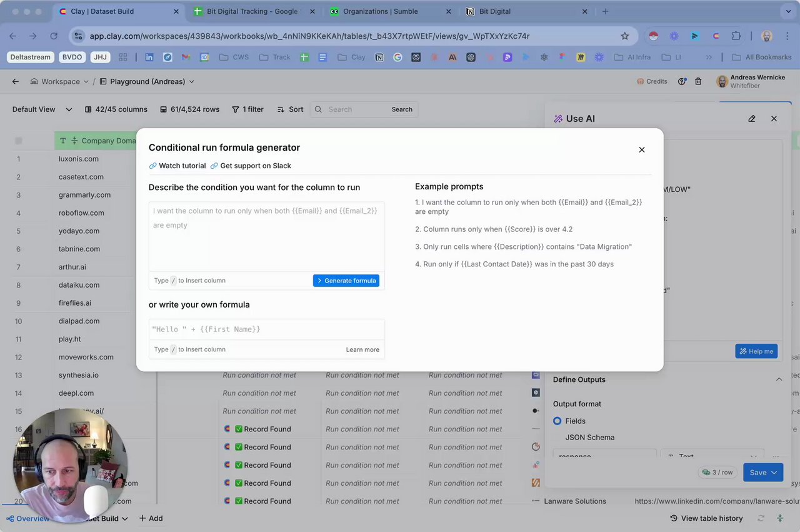Close the Conditional run formula generator dialog
Image resolution: width=800 pixels, height=532 pixels.
pos(641,150)
